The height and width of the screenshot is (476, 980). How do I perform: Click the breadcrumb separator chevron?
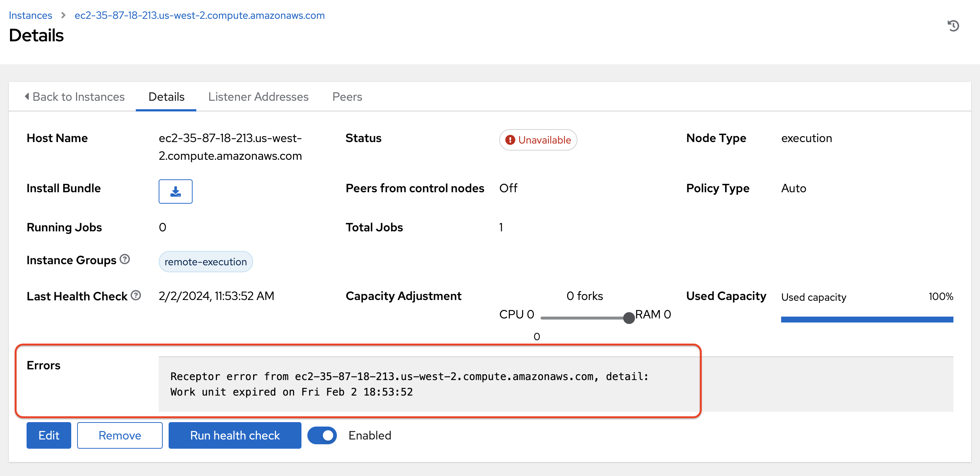click(x=63, y=15)
